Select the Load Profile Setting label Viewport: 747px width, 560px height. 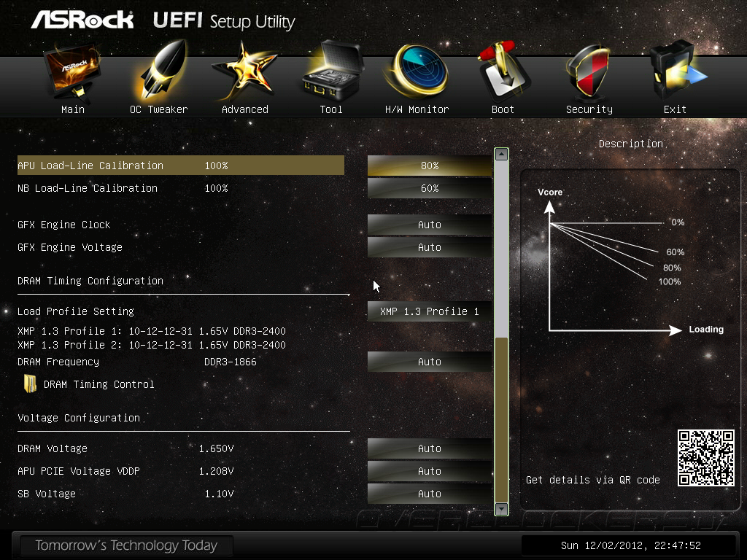76,311
